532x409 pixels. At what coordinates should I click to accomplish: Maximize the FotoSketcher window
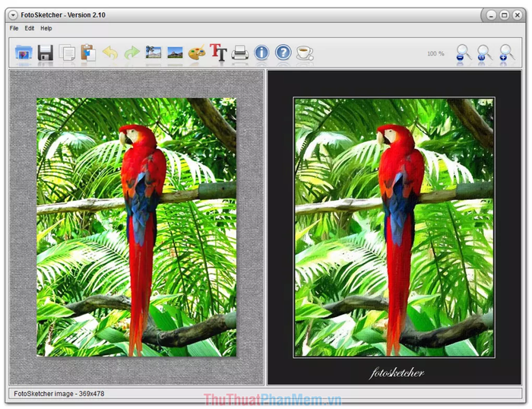[504, 15]
